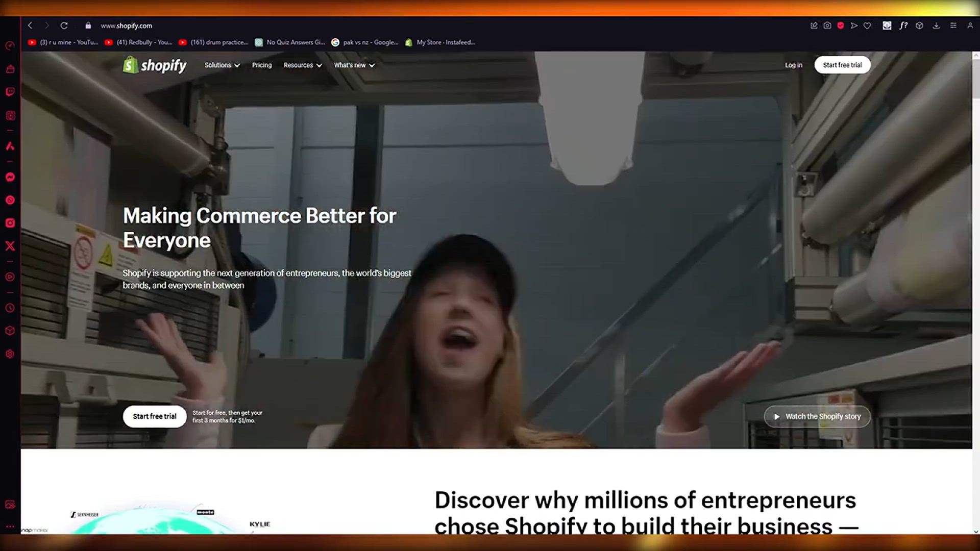Viewport: 980px width, 551px height.
Task: Open the Pricing page
Action: (x=262, y=65)
